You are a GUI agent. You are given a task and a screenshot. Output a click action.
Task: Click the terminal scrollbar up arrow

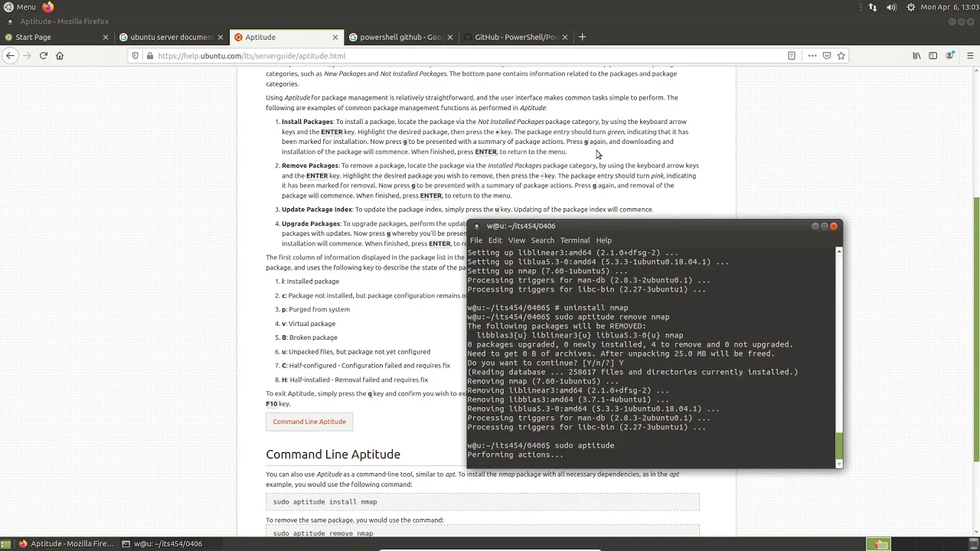(x=839, y=251)
